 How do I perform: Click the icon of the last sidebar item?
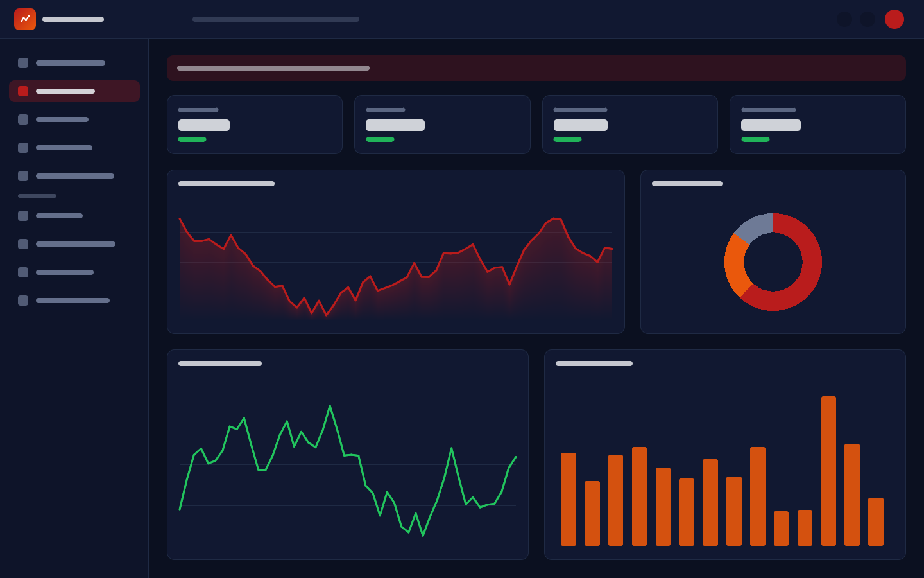[x=23, y=301]
